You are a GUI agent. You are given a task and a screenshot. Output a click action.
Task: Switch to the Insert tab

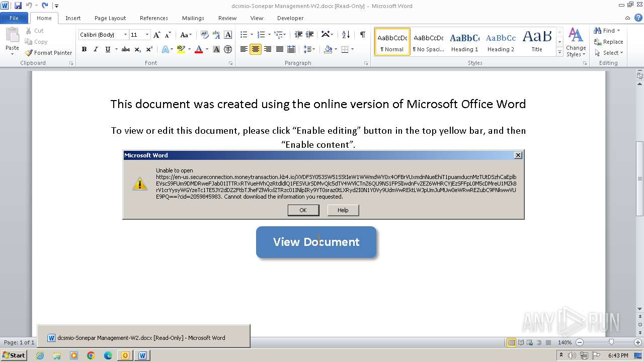(x=73, y=18)
